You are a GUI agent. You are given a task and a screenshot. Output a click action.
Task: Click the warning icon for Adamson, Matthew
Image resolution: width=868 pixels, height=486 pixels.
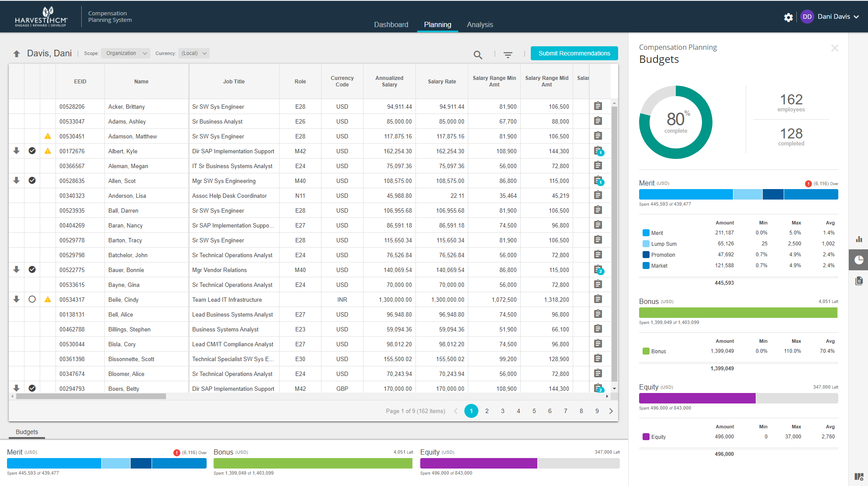48,136
